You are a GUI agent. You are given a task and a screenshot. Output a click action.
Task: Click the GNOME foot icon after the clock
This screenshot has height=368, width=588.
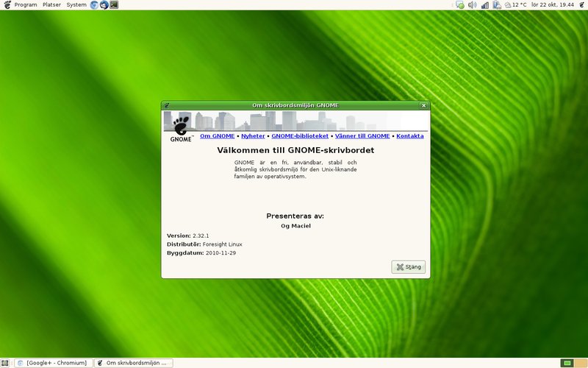click(581, 5)
